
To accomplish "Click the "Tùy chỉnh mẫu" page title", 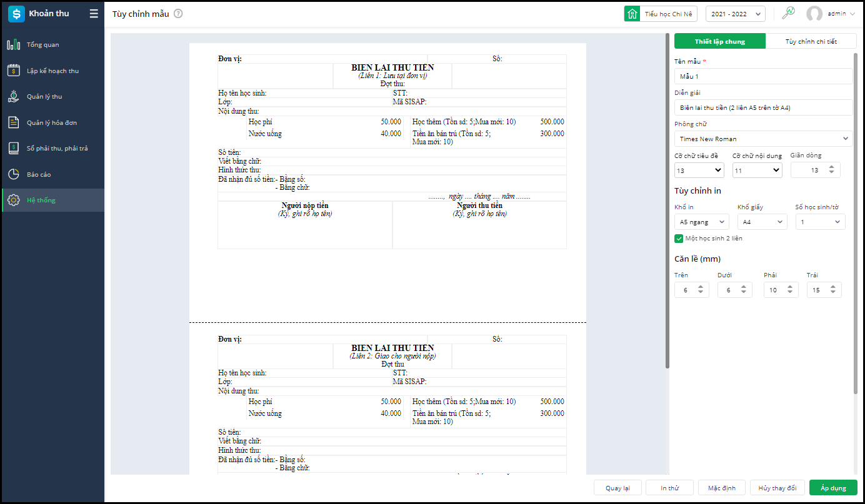I will 141,14.
